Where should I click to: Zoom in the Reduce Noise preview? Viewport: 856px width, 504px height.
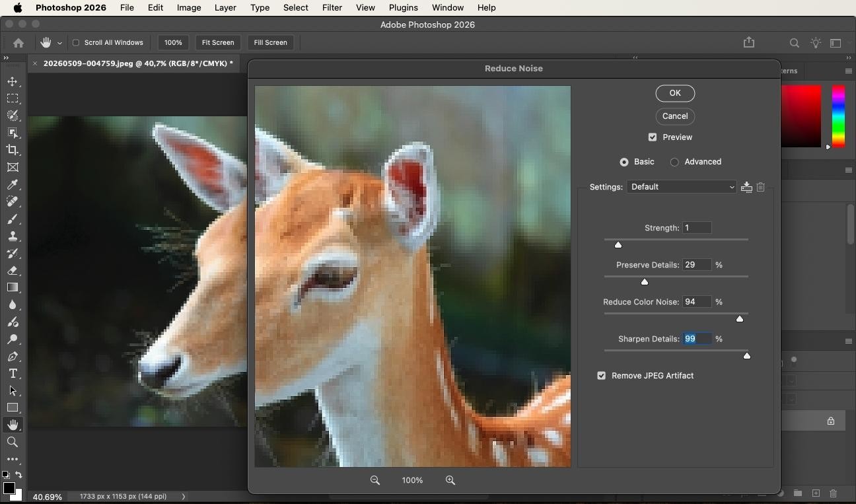coord(450,480)
